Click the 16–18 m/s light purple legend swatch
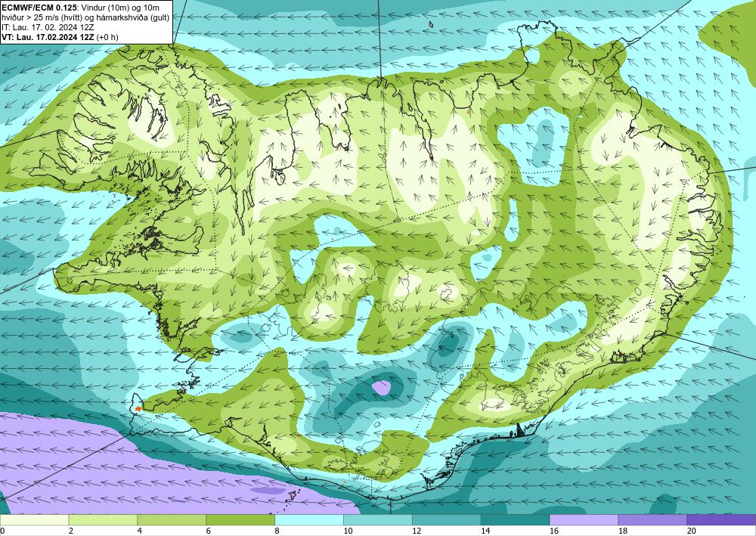 point(584,520)
